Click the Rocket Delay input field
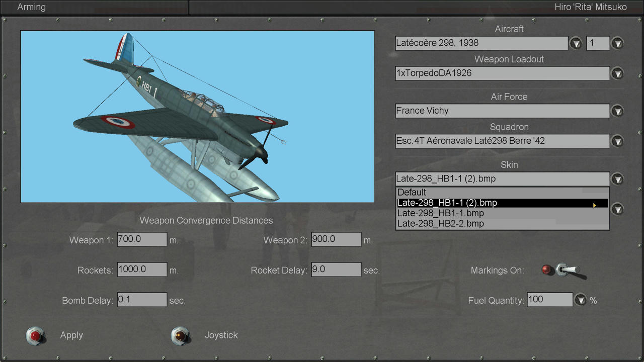 (x=336, y=269)
